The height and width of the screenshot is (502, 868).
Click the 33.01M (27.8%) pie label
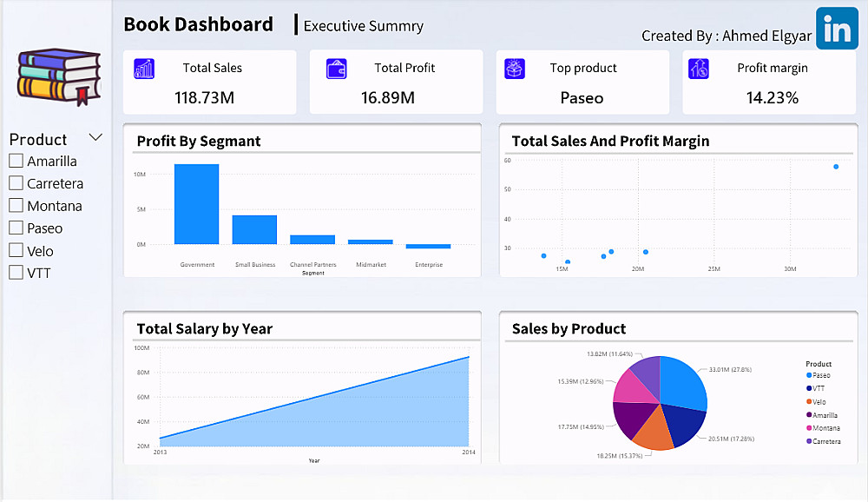point(730,370)
